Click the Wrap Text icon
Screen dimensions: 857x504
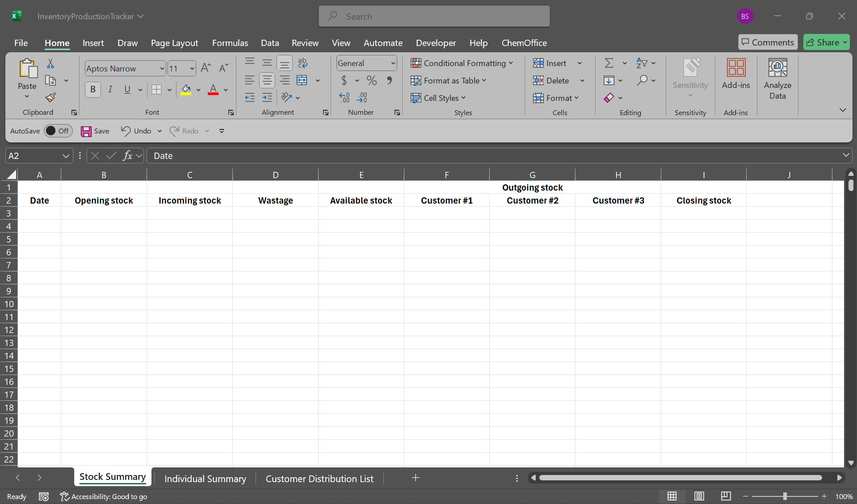[302, 63]
